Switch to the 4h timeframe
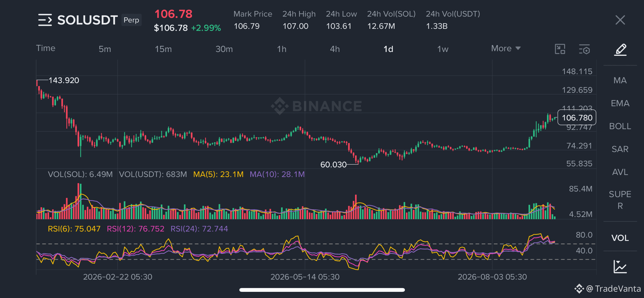 [335, 49]
